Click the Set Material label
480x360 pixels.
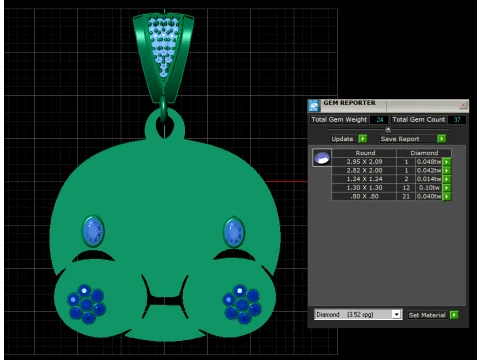click(427, 315)
